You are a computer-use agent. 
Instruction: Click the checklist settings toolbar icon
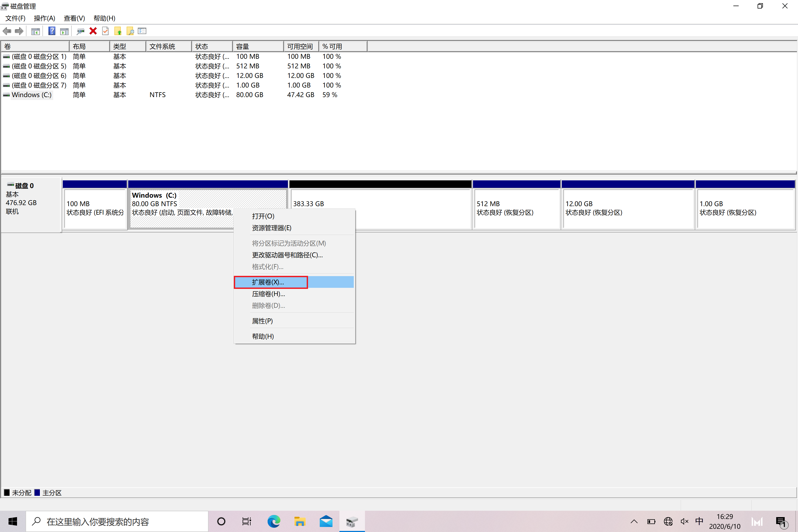click(142, 31)
